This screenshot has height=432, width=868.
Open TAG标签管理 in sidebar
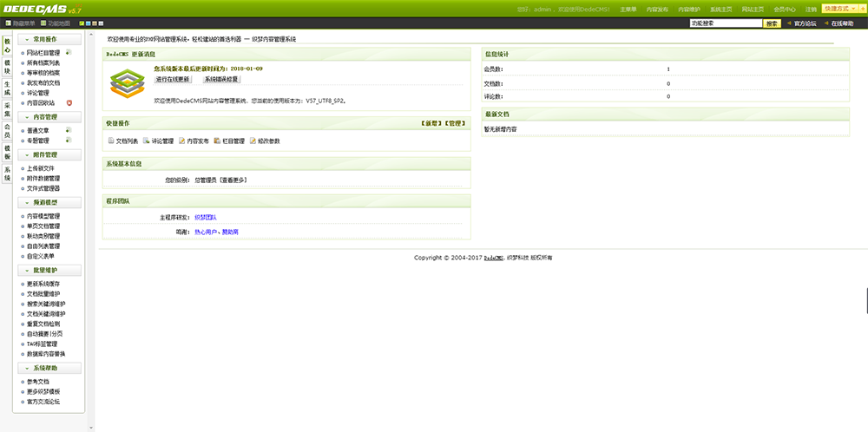tap(42, 344)
